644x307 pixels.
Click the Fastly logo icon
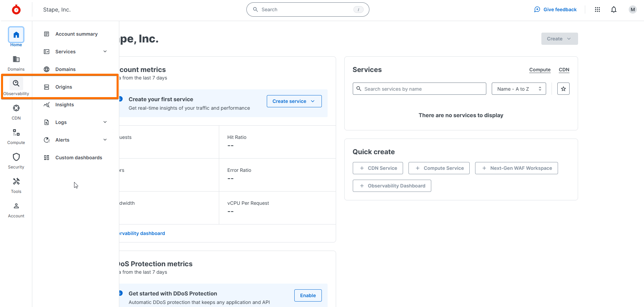pos(16,10)
